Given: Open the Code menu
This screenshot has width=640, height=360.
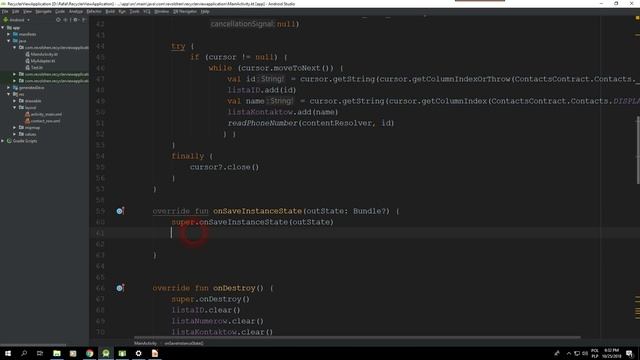Looking at the screenshot, I should 60,11.
